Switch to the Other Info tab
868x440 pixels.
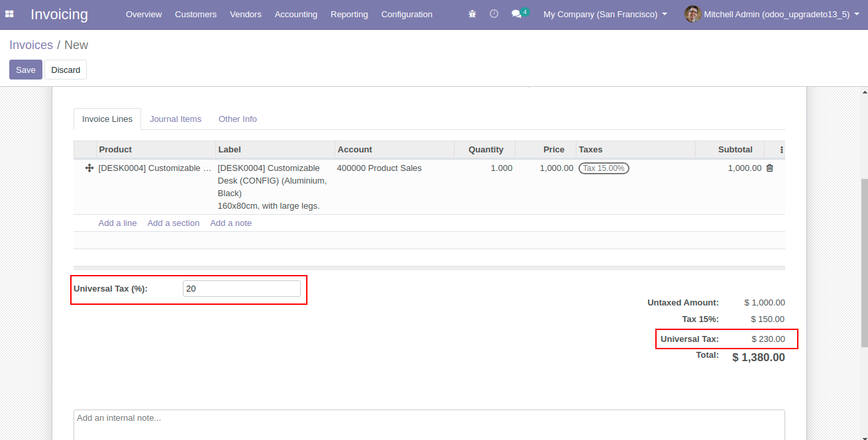pyautogui.click(x=237, y=119)
